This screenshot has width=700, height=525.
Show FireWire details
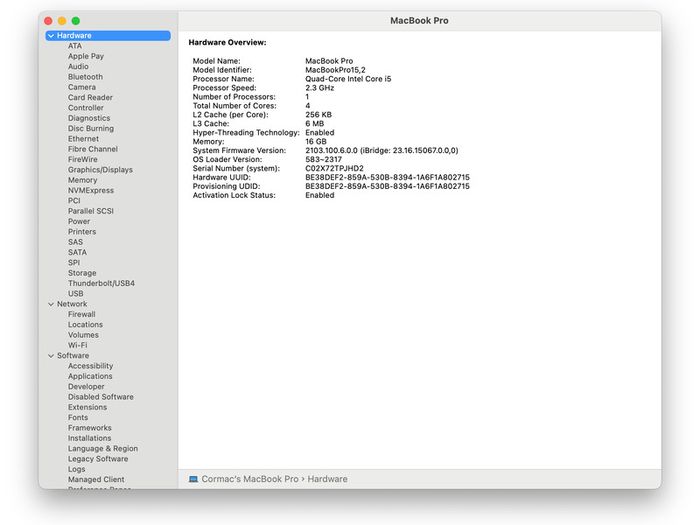[x=83, y=159]
